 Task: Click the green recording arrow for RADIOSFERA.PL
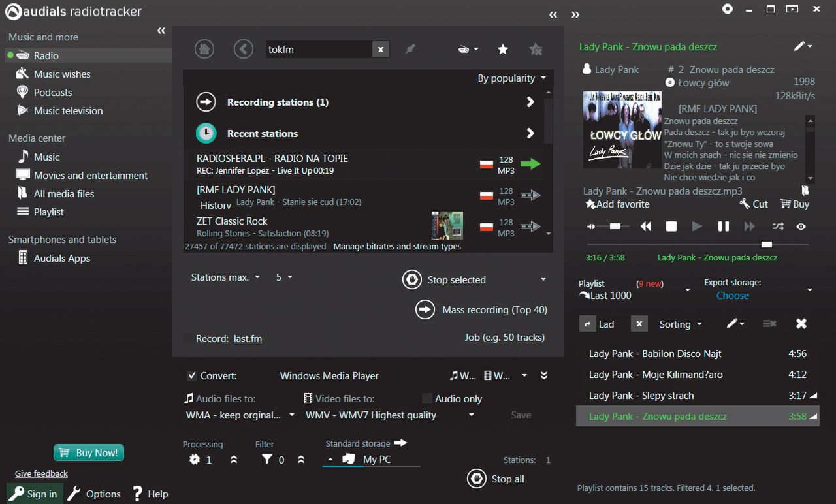(x=531, y=164)
